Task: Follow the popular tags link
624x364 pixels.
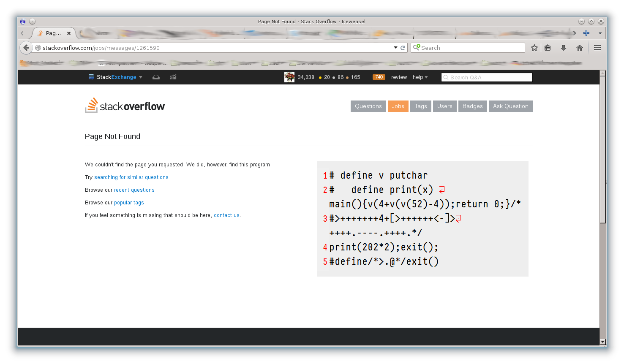Action: [129, 203]
